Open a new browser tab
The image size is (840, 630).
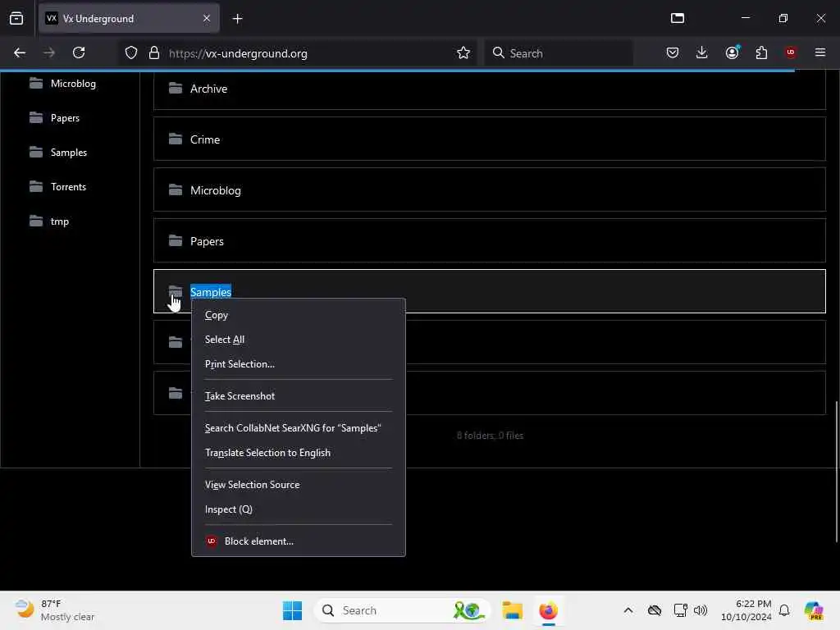237,19
